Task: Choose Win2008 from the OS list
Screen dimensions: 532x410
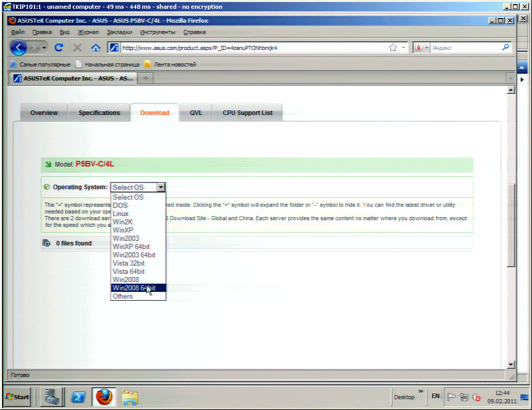Action: 138,280
